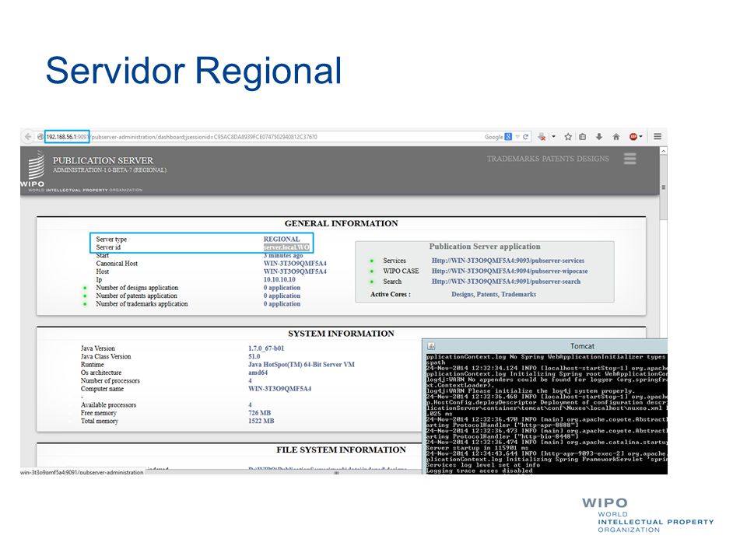Click the browser vertical scrollbar thumb
This screenshot has width=747, height=560.
(663, 187)
